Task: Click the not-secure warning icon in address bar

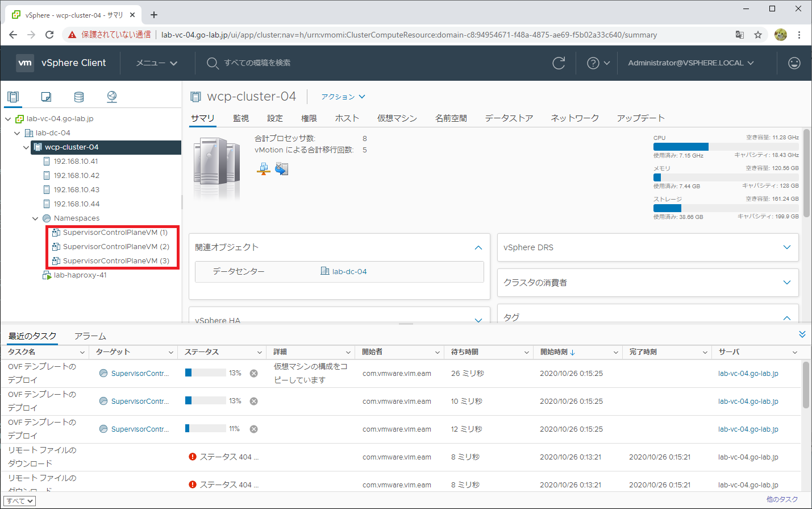Action: [x=72, y=35]
